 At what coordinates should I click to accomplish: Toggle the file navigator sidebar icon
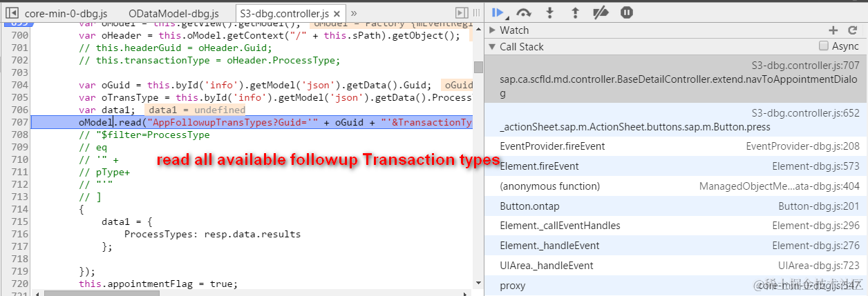12,12
